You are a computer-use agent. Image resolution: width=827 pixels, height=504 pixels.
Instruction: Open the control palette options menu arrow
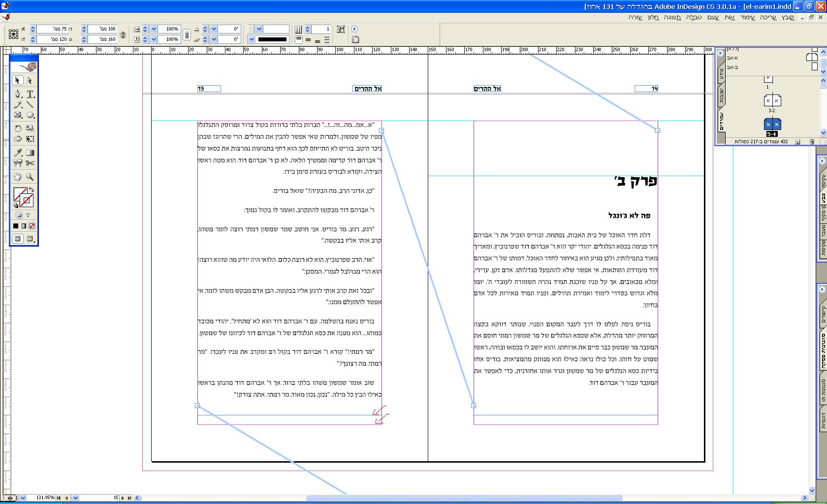point(354,29)
